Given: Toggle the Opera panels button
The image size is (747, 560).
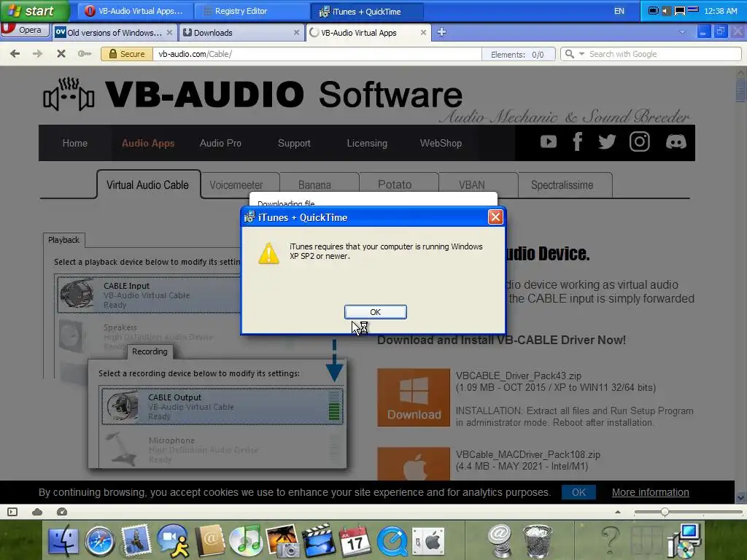Looking at the screenshot, I should point(12,512).
